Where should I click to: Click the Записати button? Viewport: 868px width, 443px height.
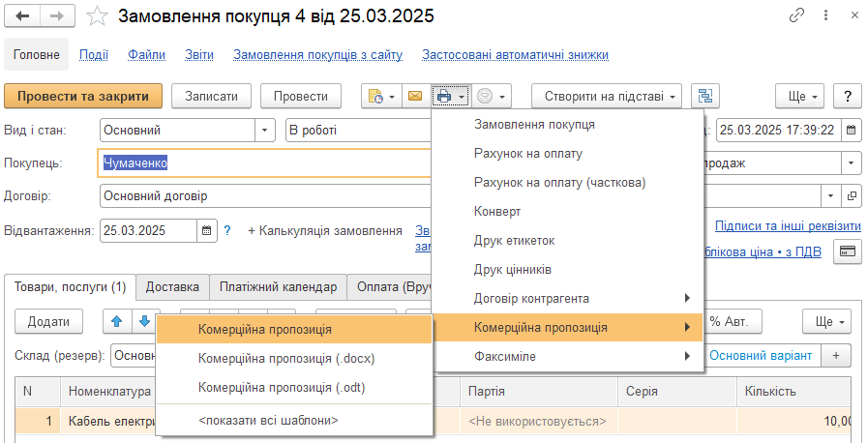212,96
